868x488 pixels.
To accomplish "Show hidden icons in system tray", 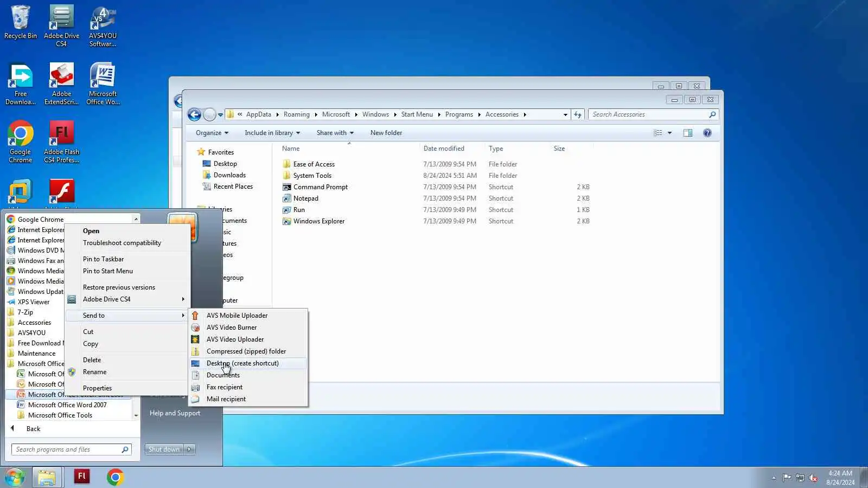I will (774, 478).
